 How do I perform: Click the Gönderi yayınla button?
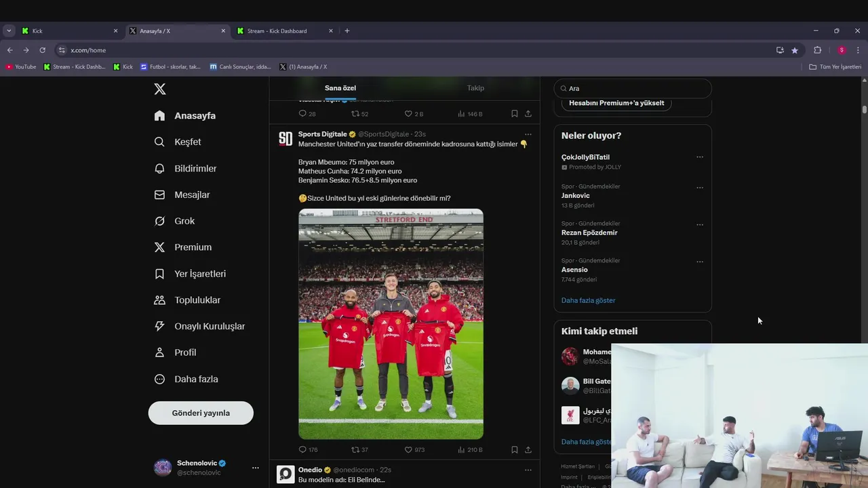(x=201, y=413)
